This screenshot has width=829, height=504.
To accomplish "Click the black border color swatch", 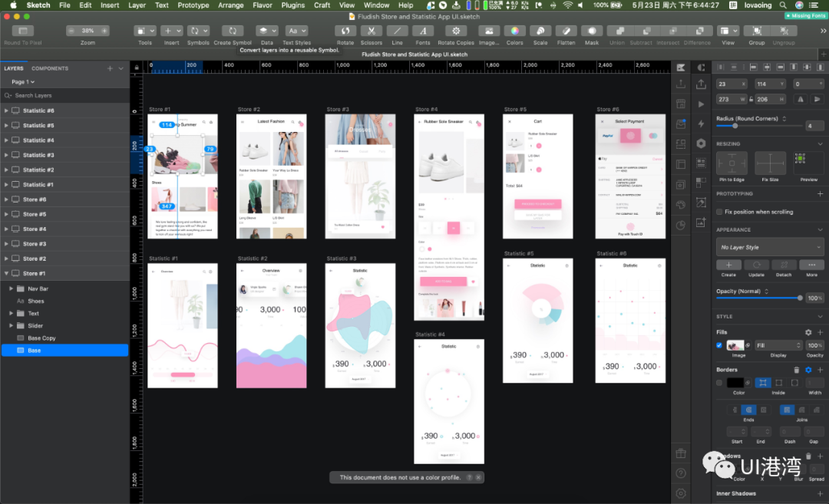I will tap(735, 383).
